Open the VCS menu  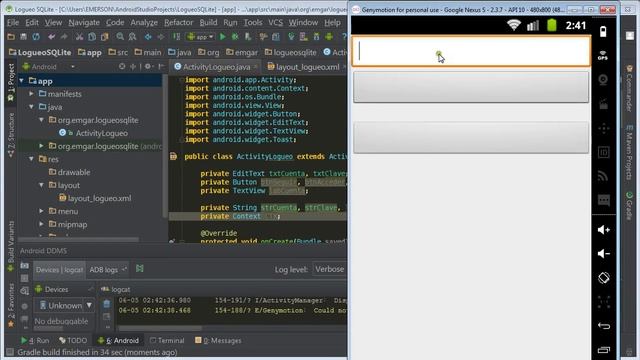[275, 22]
